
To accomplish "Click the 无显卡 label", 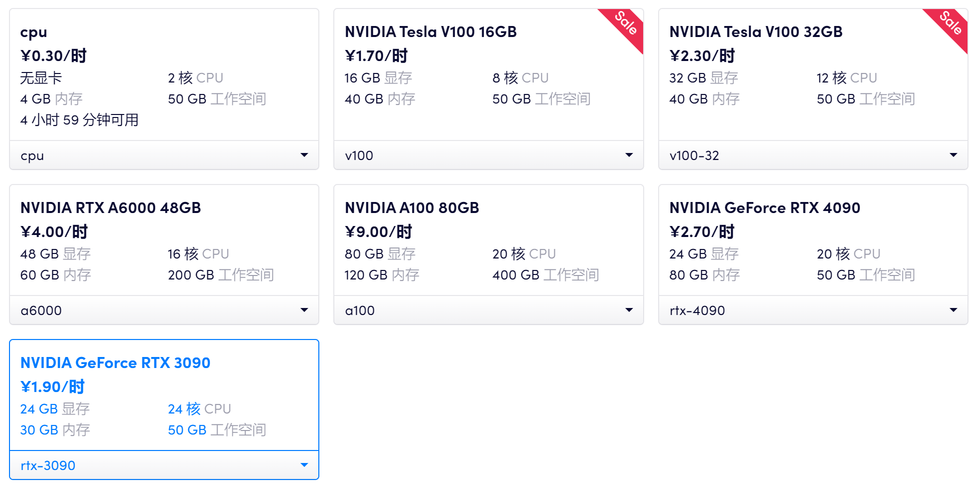I will [x=41, y=78].
